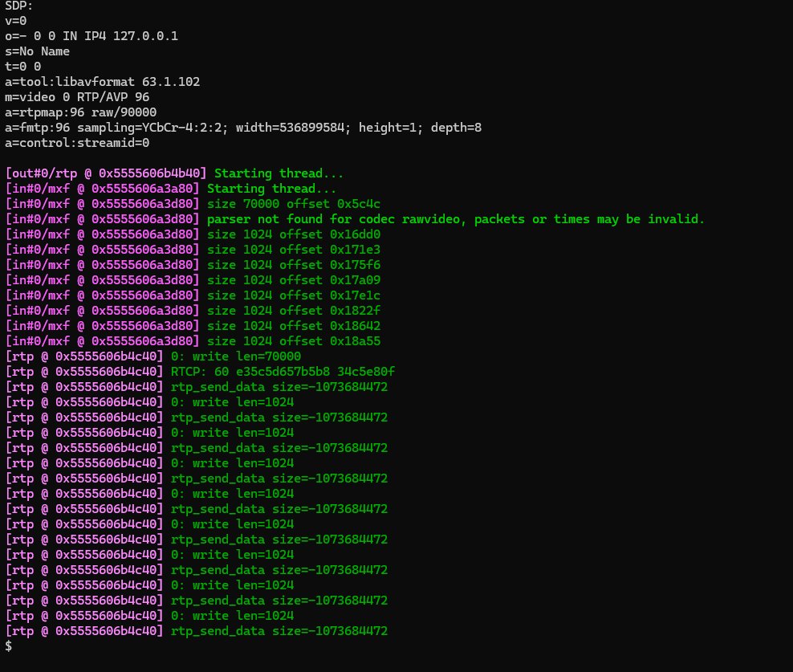Image resolution: width=793 pixels, height=672 pixels.
Task: Click the 'a=control:streamid=0' line
Action: pos(77,143)
